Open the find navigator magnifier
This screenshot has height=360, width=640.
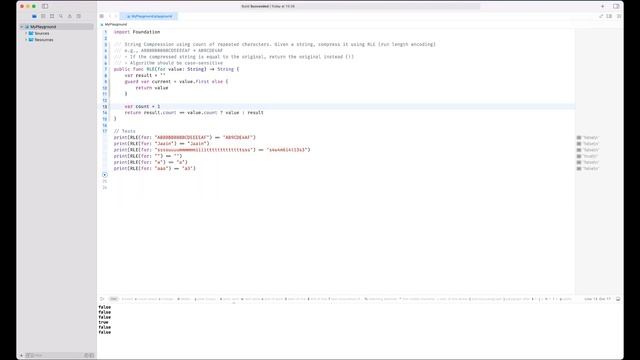(x=61, y=16)
